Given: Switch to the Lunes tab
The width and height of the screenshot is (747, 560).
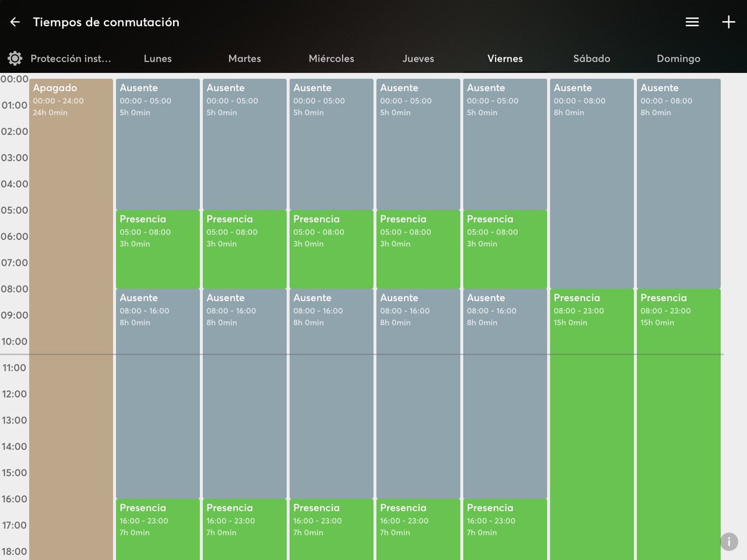Looking at the screenshot, I should 157,58.
